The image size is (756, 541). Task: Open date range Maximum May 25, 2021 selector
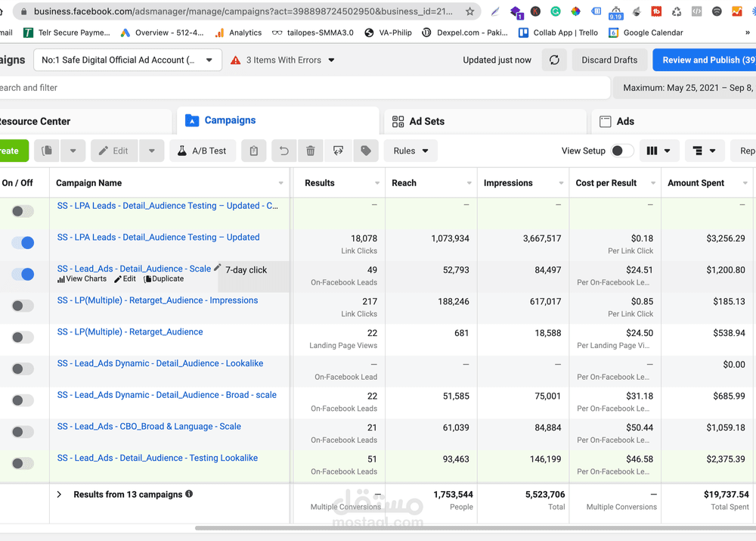(684, 88)
